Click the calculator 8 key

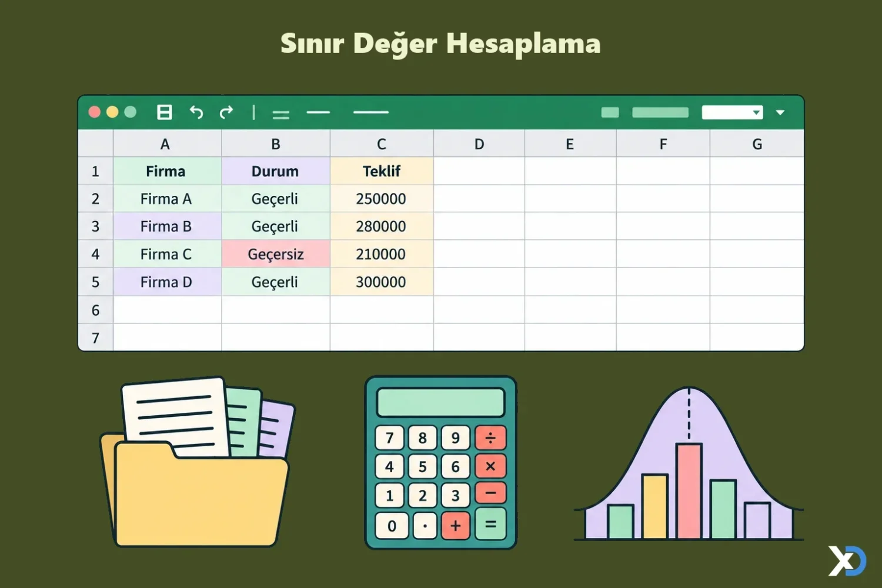tap(422, 437)
